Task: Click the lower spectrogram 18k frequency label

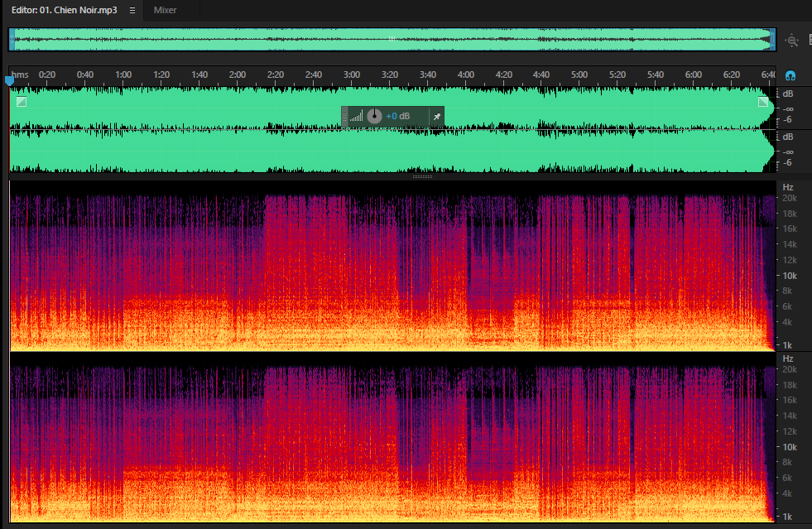Action: [790, 385]
